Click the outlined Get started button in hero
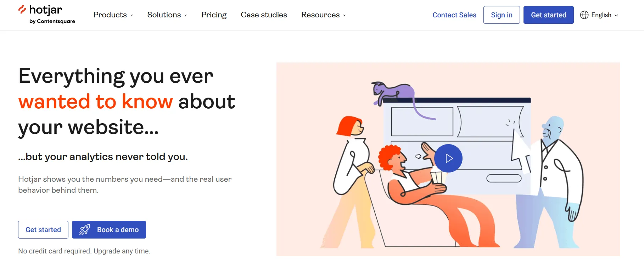The height and width of the screenshot is (268, 644). (x=43, y=230)
